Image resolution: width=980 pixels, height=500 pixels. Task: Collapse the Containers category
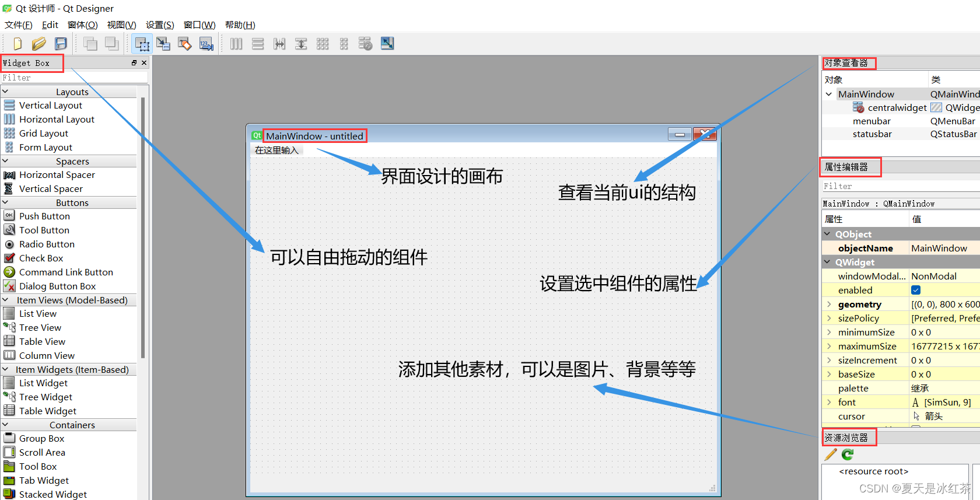click(x=5, y=425)
